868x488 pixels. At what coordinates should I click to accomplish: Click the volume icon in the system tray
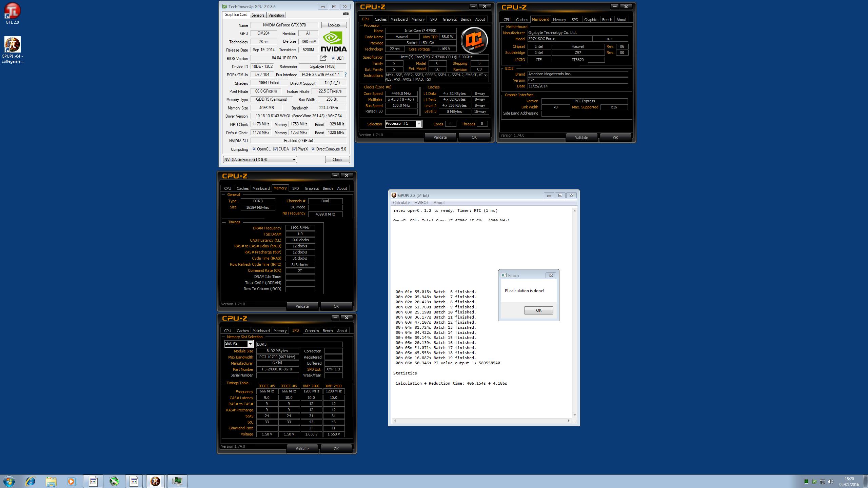pyautogui.click(x=830, y=482)
